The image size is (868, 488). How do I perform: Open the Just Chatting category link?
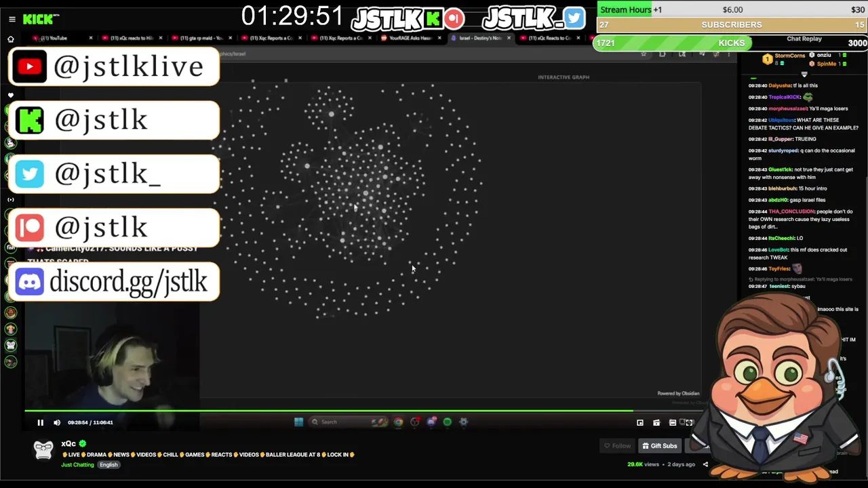(77, 465)
